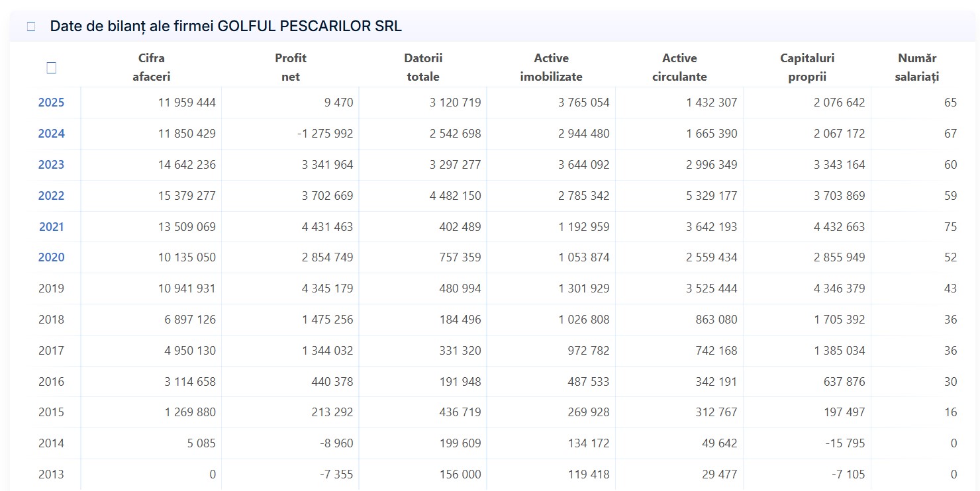The width and height of the screenshot is (980, 491).
Task: Open the 2025 year link
Action: pyautogui.click(x=51, y=103)
